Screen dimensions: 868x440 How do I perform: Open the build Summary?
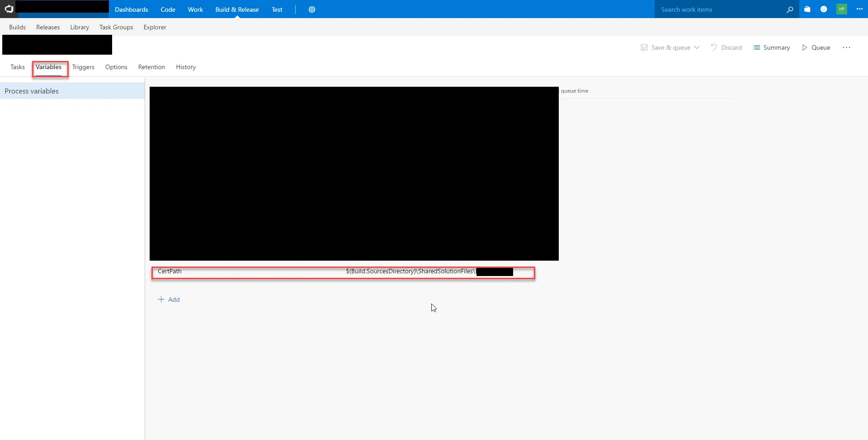pyautogui.click(x=771, y=47)
